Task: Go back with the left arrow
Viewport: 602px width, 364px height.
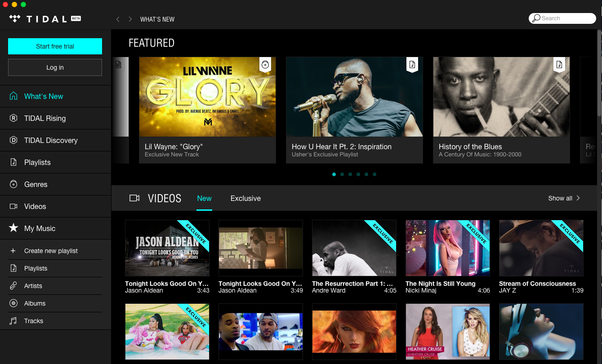Action: [x=118, y=19]
